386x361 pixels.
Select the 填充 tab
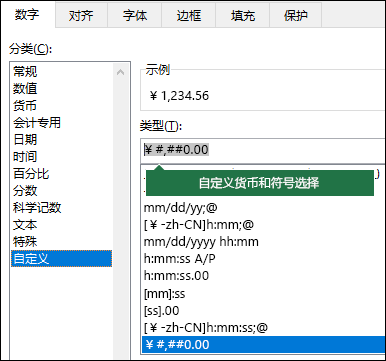[243, 15]
